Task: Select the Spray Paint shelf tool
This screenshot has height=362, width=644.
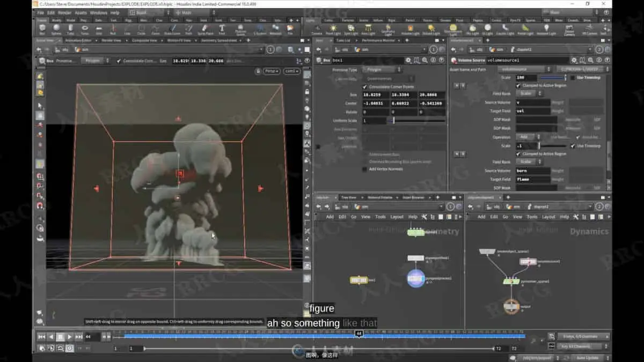Action: pos(205,29)
